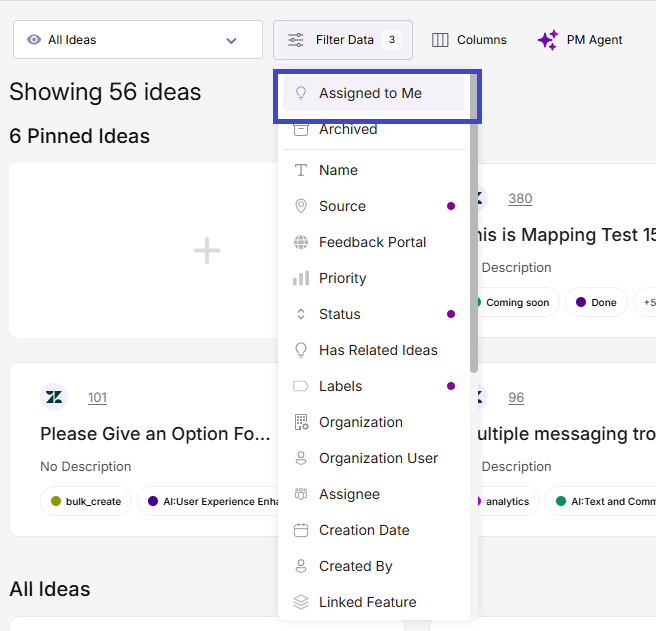
Task: Click the Creation Date calendar icon
Action: click(301, 530)
